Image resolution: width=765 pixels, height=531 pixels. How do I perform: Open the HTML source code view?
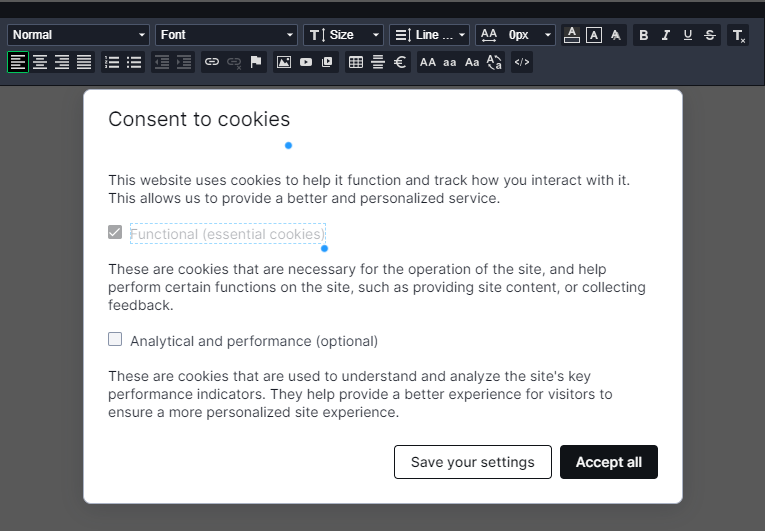pos(521,62)
